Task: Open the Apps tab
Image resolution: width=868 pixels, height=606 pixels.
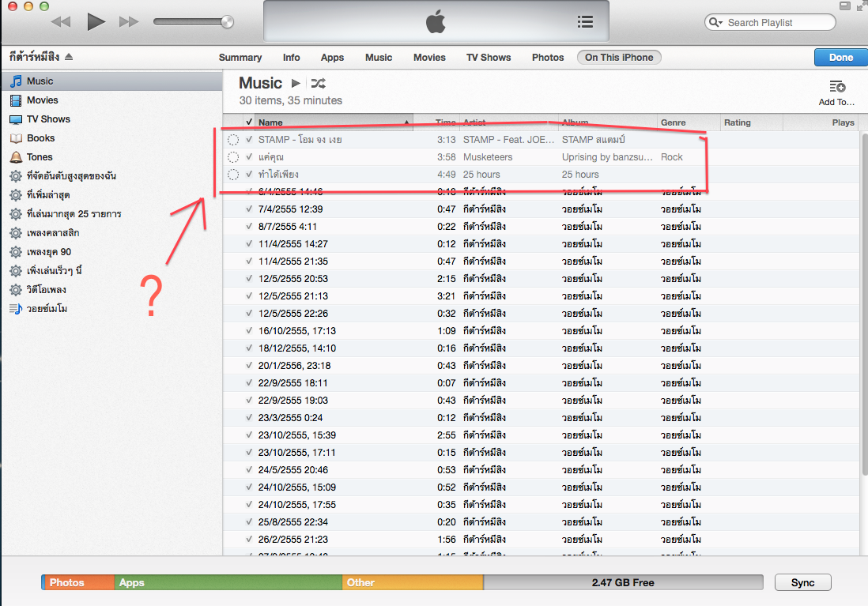Action: pos(332,58)
